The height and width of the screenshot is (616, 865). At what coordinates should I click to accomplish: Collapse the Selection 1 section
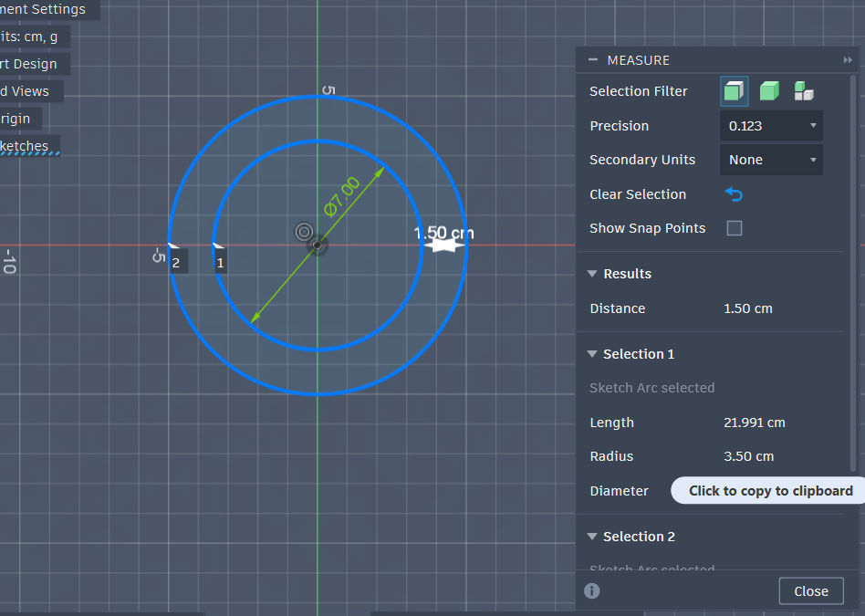click(592, 354)
